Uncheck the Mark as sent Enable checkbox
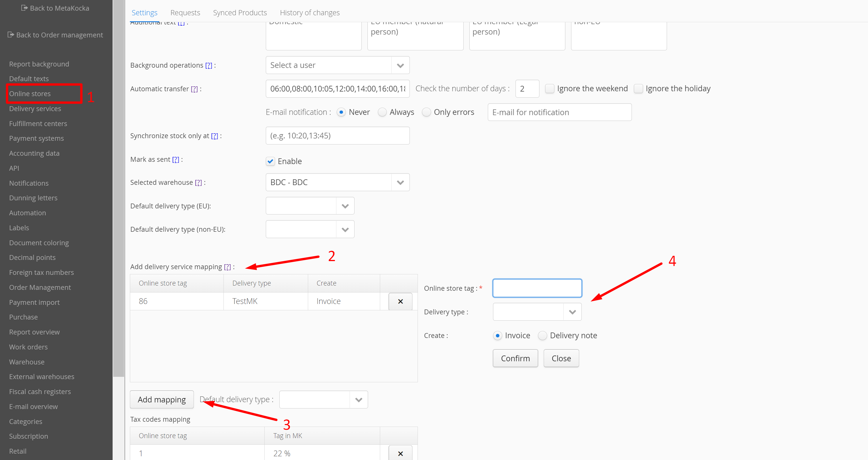Viewport: 868px width, 460px height. pyautogui.click(x=270, y=161)
